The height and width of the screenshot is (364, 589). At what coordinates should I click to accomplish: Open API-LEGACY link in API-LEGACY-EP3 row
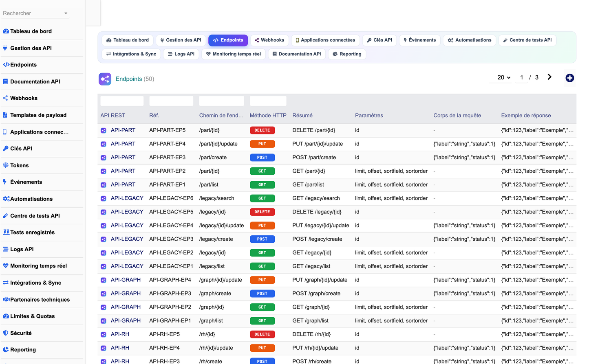click(x=127, y=239)
